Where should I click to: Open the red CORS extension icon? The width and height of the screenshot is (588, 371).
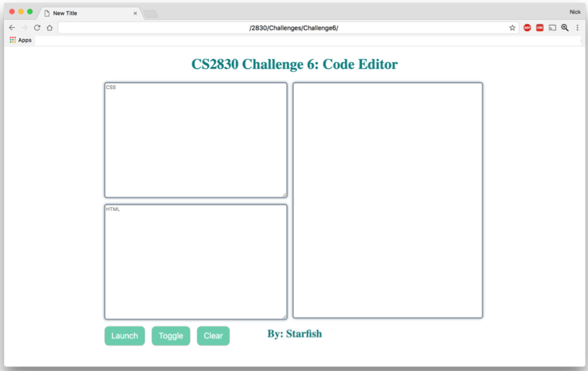coord(540,28)
